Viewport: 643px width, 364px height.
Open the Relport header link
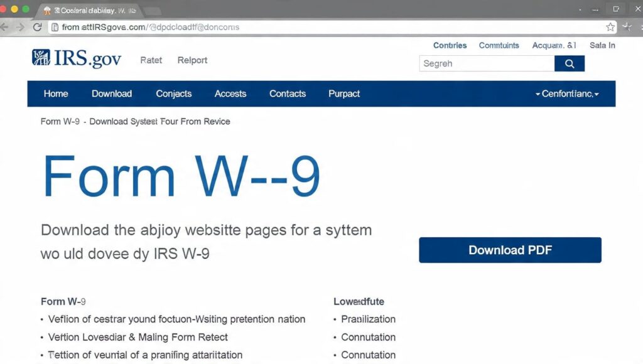coord(192,60)
